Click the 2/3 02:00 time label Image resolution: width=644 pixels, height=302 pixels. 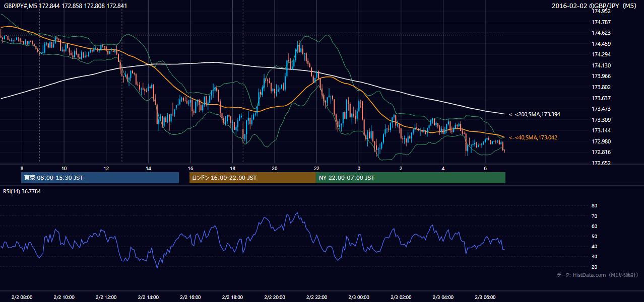pos(401,297)
